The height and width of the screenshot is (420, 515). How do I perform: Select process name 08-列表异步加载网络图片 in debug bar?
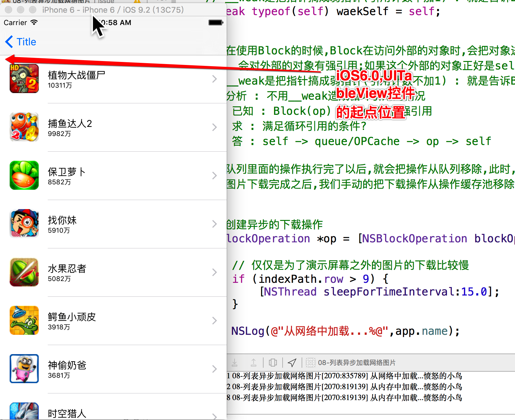[357, 362]
